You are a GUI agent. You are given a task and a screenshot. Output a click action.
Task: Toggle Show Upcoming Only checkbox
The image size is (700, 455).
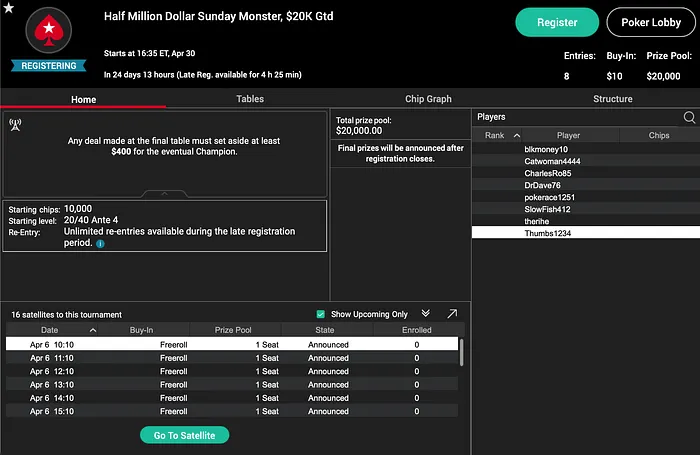(x=321, y=314)
